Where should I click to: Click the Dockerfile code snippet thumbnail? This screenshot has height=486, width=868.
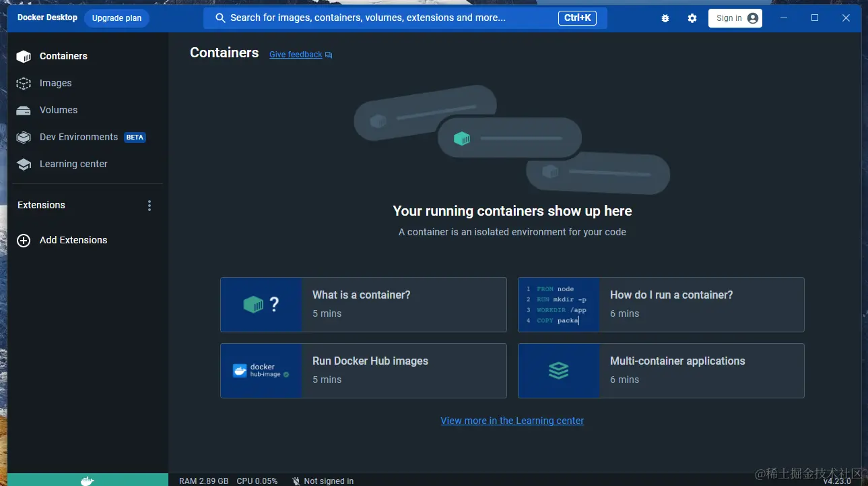pyautogui.click(x=559, y=305)
